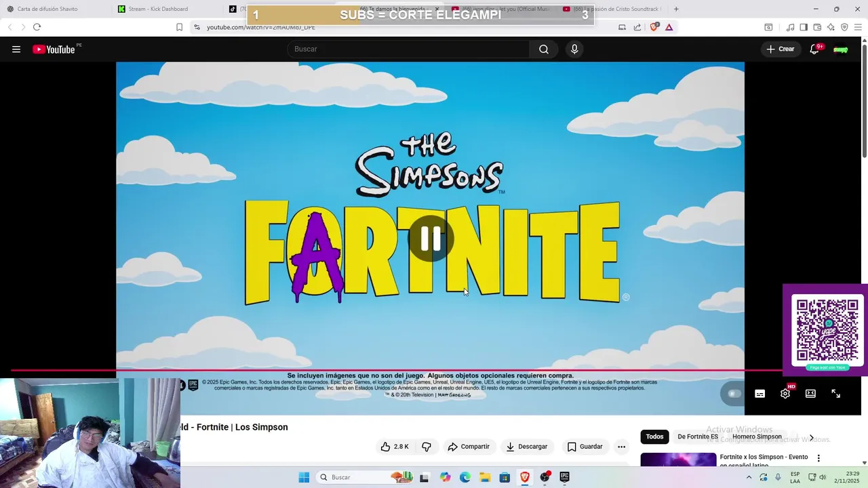Image resolution: width=868 pixels, height=488 pixels.
Task: Open a new browser tab
Action: coord(676,9)
